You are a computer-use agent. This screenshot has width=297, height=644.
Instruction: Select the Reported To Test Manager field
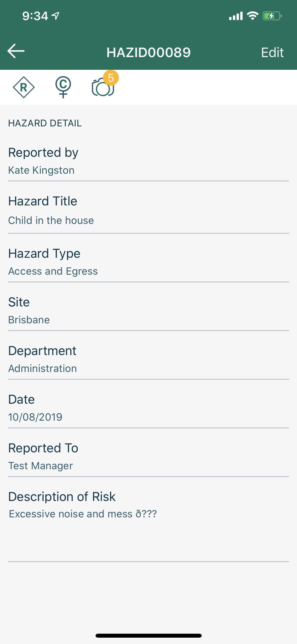148,457
